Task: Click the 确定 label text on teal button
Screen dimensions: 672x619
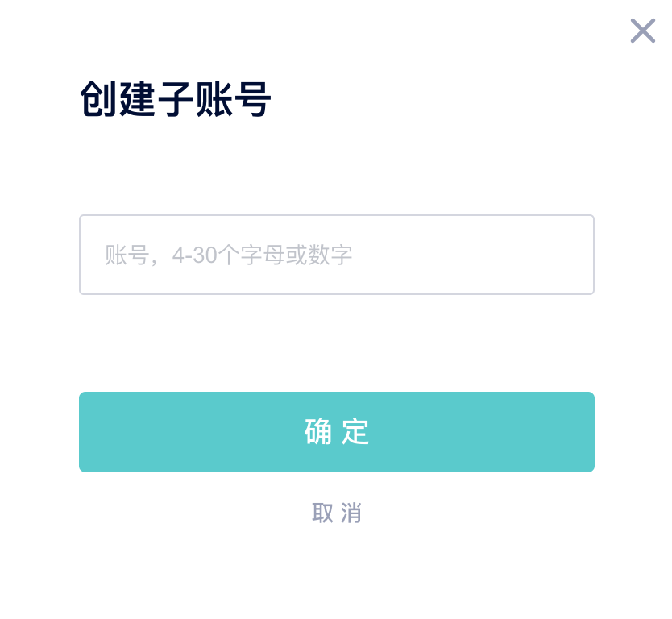Action: [337, 432]
